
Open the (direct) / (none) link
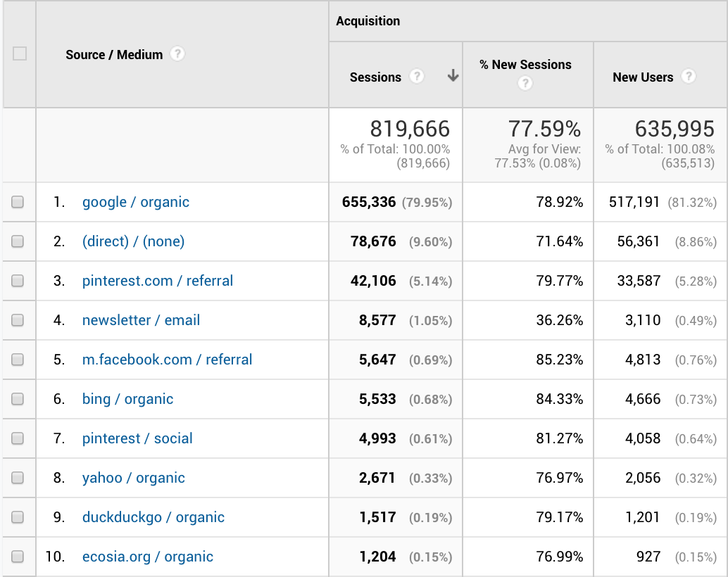tap(133, 242)
